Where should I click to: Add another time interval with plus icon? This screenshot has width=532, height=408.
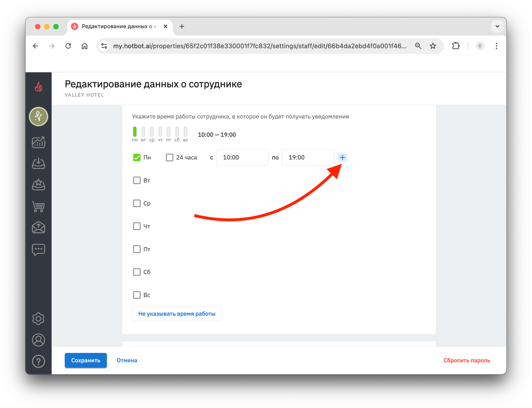[342, 158]
